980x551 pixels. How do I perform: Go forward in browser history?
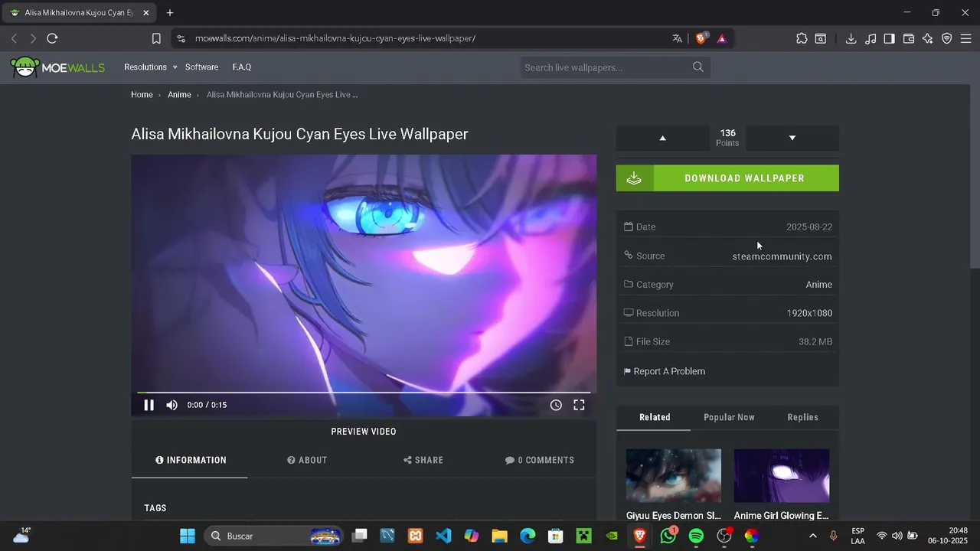(33, 38)
